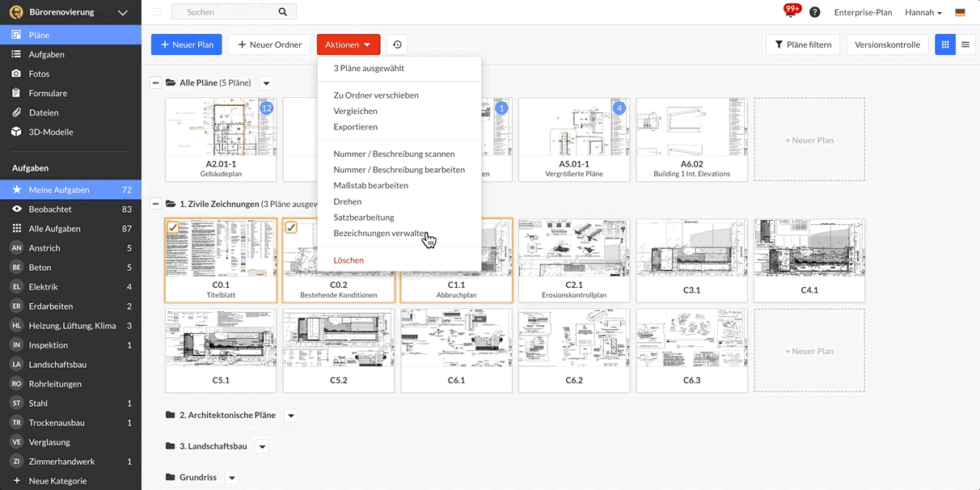This screenshot has width=980, height=490.
Task: Collapse the Alle Pläne folder
Action: point(155,82)
